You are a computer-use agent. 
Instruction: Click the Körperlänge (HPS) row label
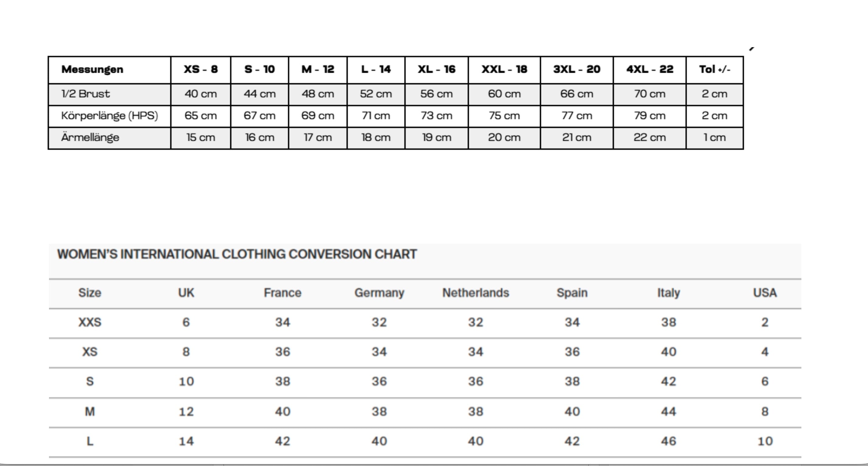[109, 116]
